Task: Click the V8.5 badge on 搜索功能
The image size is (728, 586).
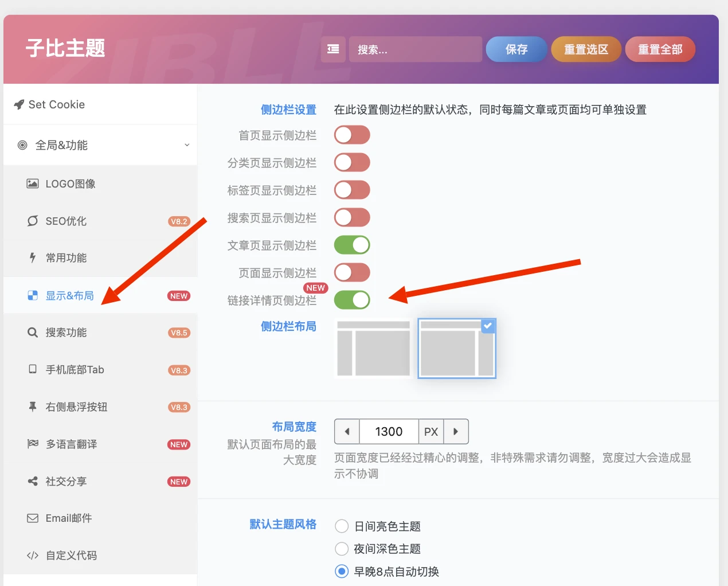Action: click(179, 333)
